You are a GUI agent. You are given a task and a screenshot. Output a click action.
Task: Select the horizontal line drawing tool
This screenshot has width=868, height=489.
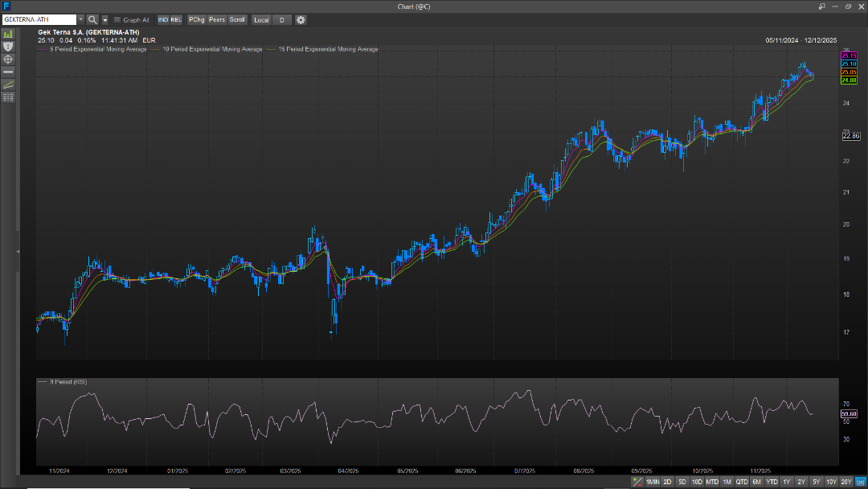(9, 72)
